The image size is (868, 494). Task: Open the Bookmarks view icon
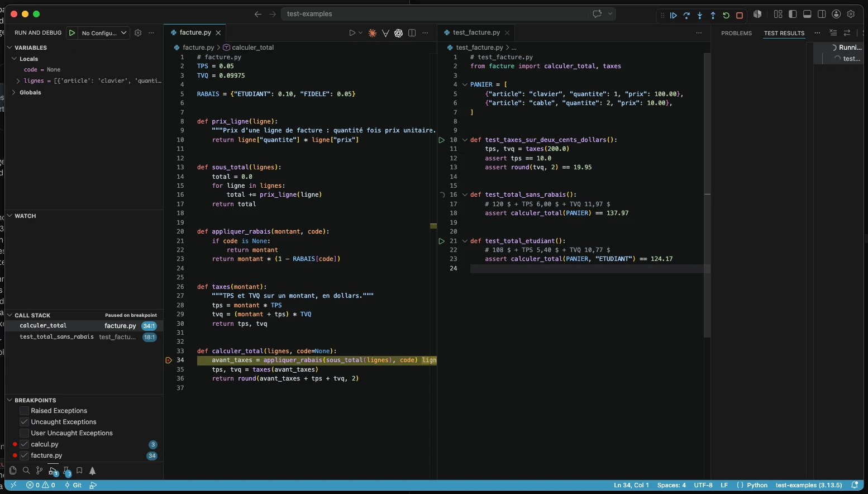tap(79, 471)
